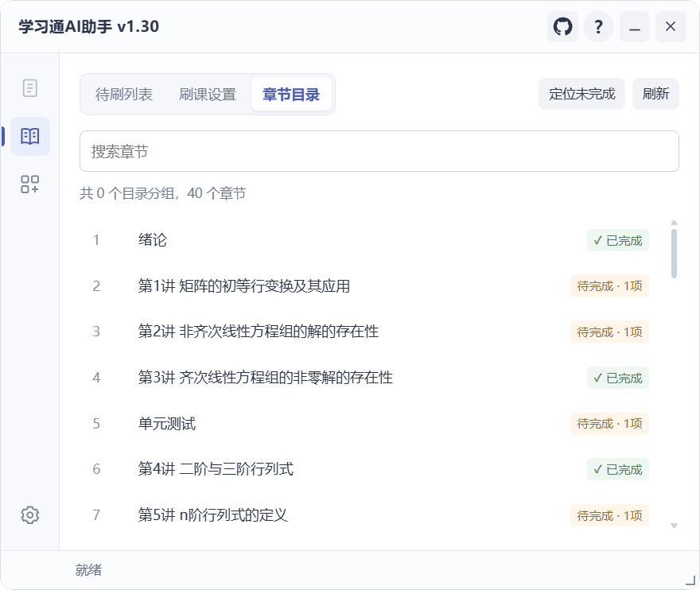Click the 已完成 badge for 绪论

click(x=618, y=241)
